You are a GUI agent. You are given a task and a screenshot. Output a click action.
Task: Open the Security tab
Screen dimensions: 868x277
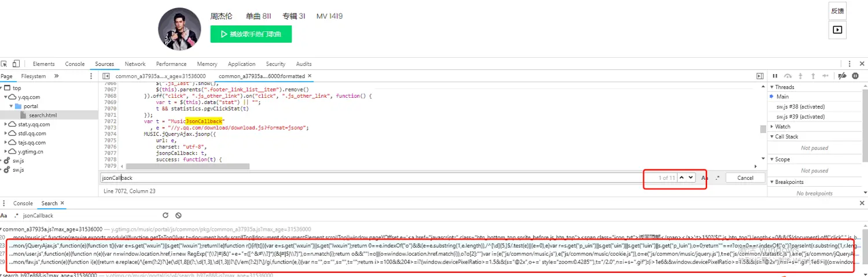[x=275, y=64]
